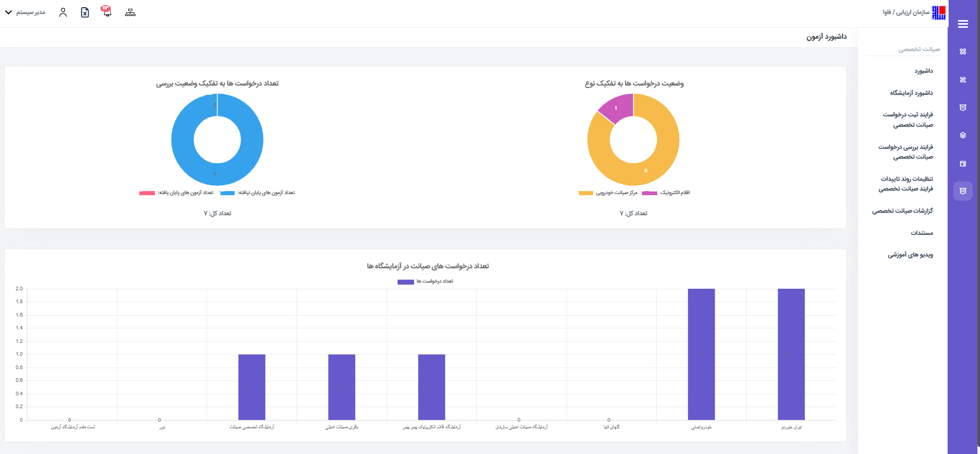The height and width of the screenshot is (454, 980).
Task: Toggle the مرکز صیانت خودرویی legend series
Action: click(x=608, y=193)
